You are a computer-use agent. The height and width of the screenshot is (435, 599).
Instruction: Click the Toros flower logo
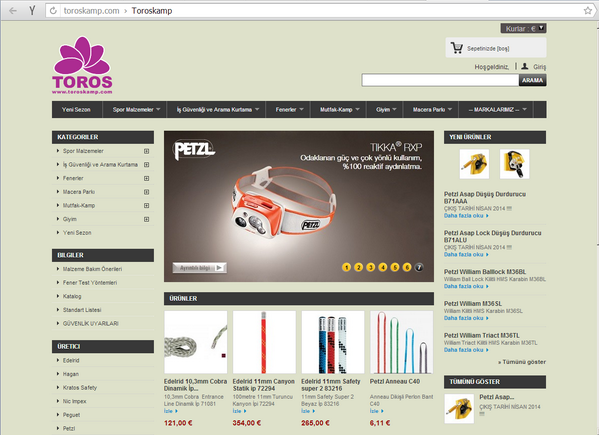click(82, 65)
